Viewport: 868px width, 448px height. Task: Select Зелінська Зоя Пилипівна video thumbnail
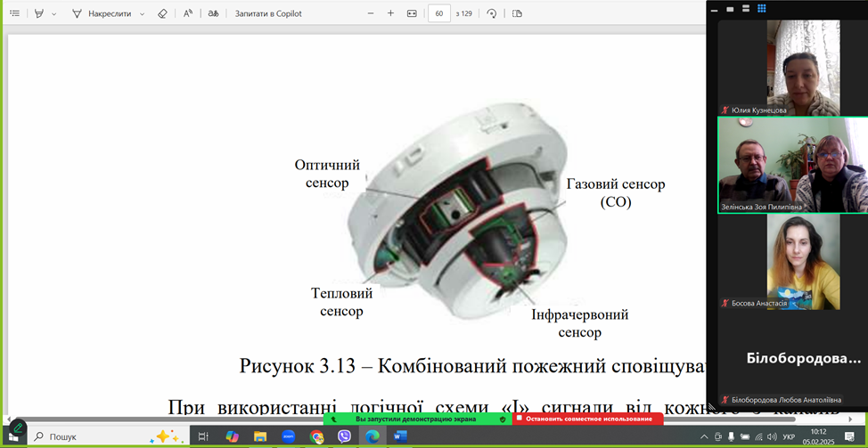792,165
